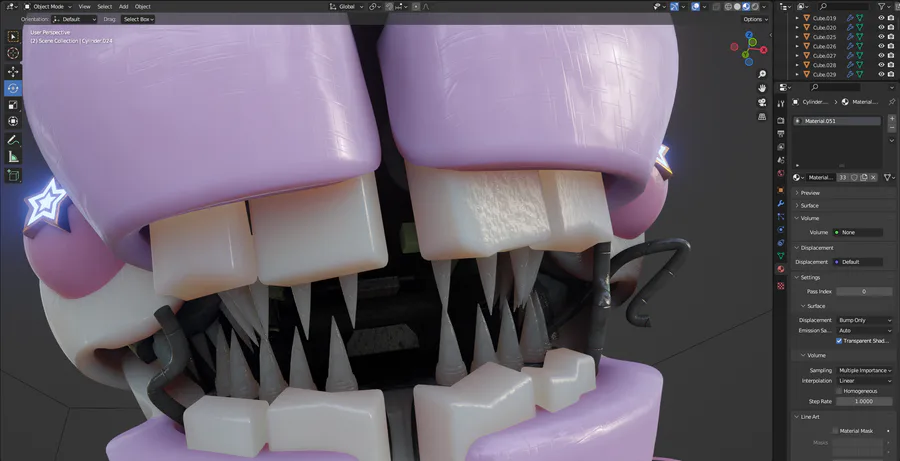Open the Interpolation Linear dropdown

[x=864, y=381]
